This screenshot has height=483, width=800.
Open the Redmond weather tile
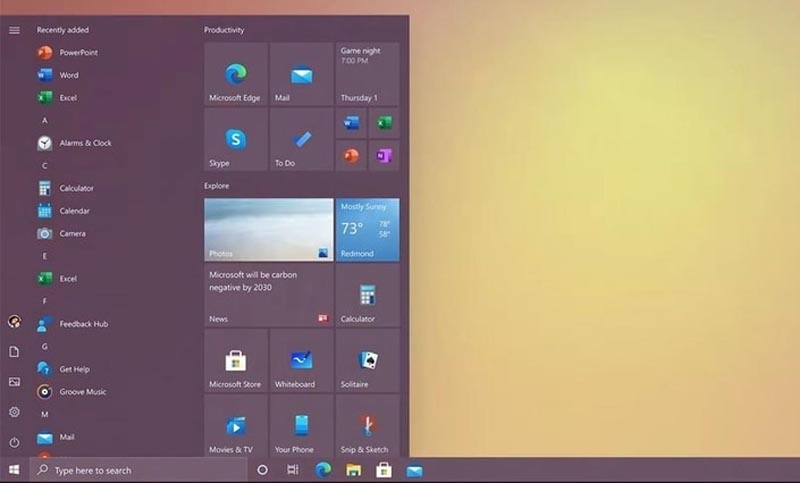pos(367,230)
